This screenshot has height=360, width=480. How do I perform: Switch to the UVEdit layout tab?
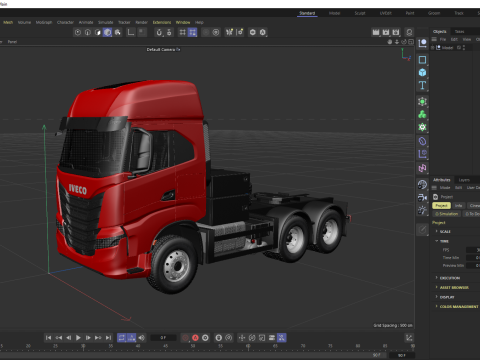coord(386,13)
